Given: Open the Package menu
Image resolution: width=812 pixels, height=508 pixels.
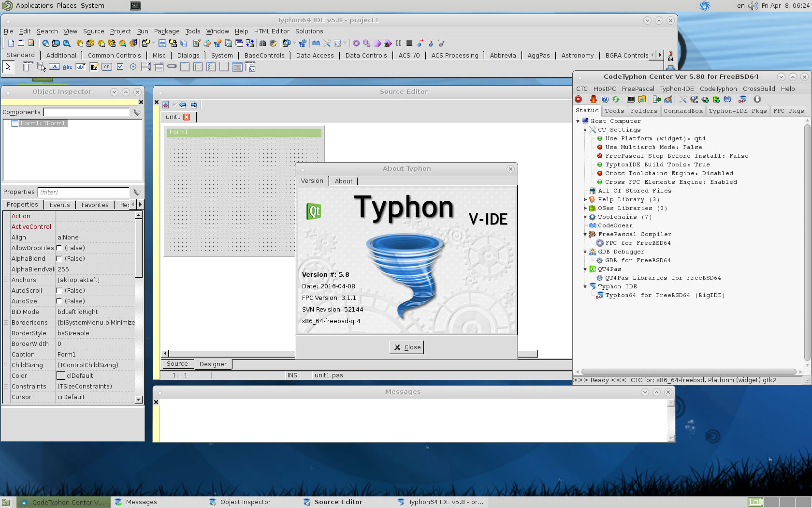Looking at the screenshot, I should (x=167, y=31).
